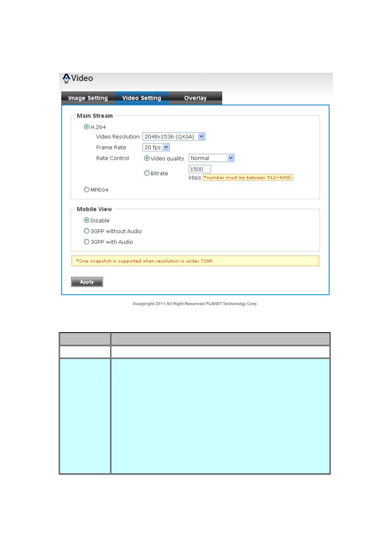Select the H.264 stream option
This screenshot has height=555, width=392.
87,127
